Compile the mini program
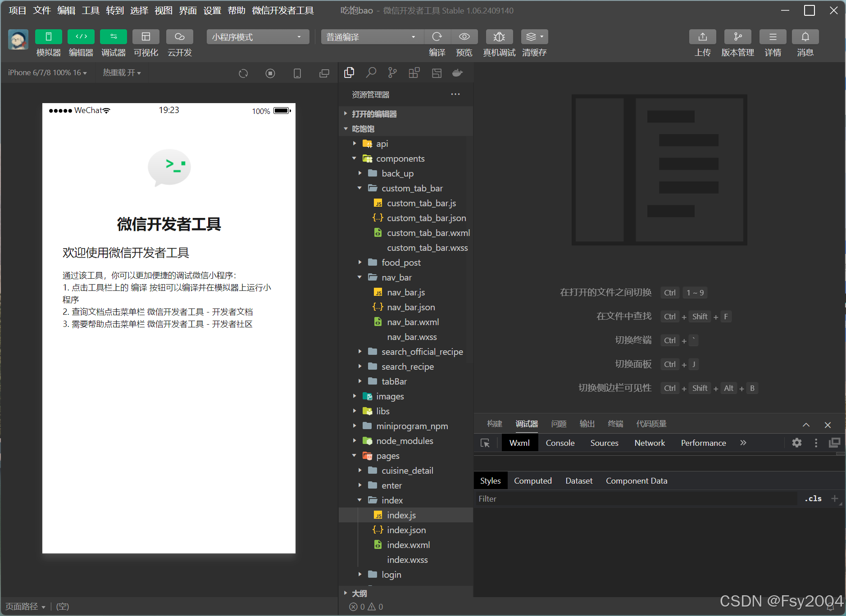 [437, 43]
